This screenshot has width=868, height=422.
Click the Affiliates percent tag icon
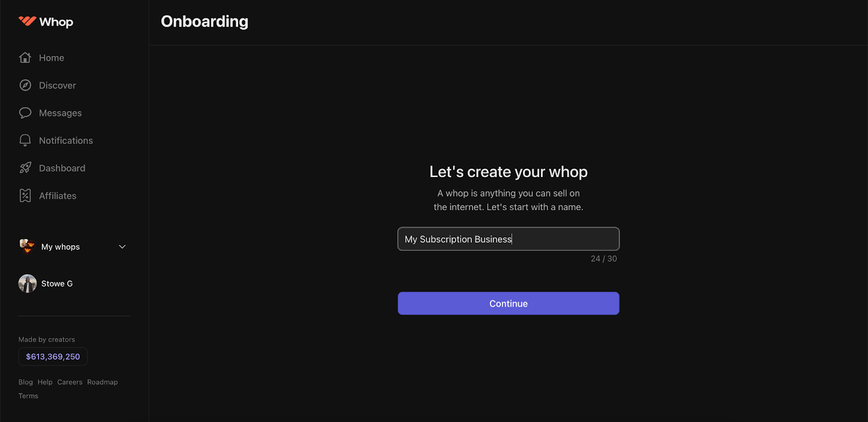point(25,196)
